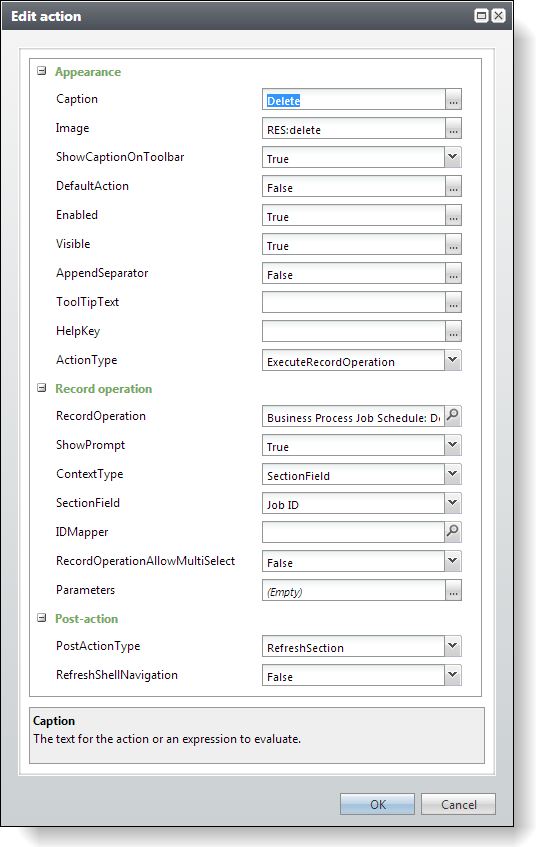The width and height of the screenshot is (536, 847).
Task: Click the magnifier search icon for RecordOperation
Action: coord(453,416)
